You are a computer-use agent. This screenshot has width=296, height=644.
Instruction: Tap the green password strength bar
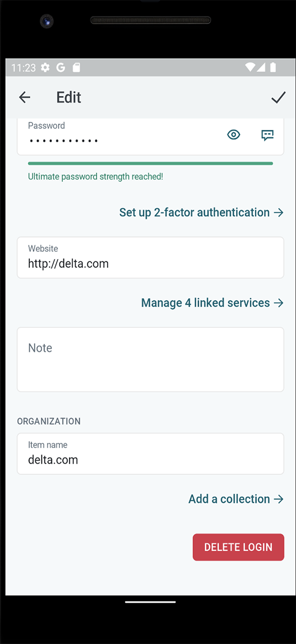click(x=150, y=163)
